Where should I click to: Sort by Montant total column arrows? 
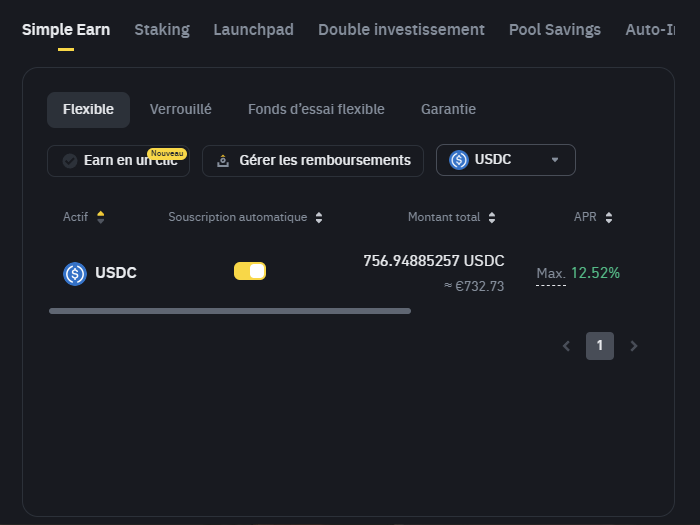[492, 217]
